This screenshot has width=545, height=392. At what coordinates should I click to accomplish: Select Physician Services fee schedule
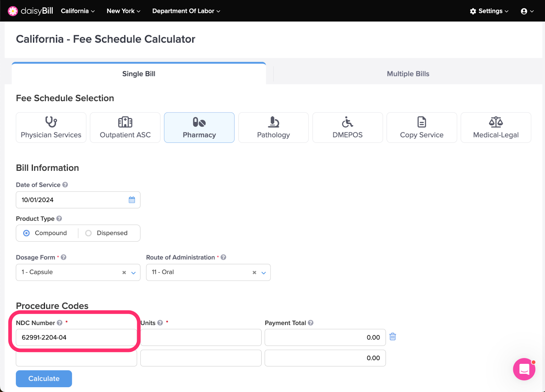point(51,127)
